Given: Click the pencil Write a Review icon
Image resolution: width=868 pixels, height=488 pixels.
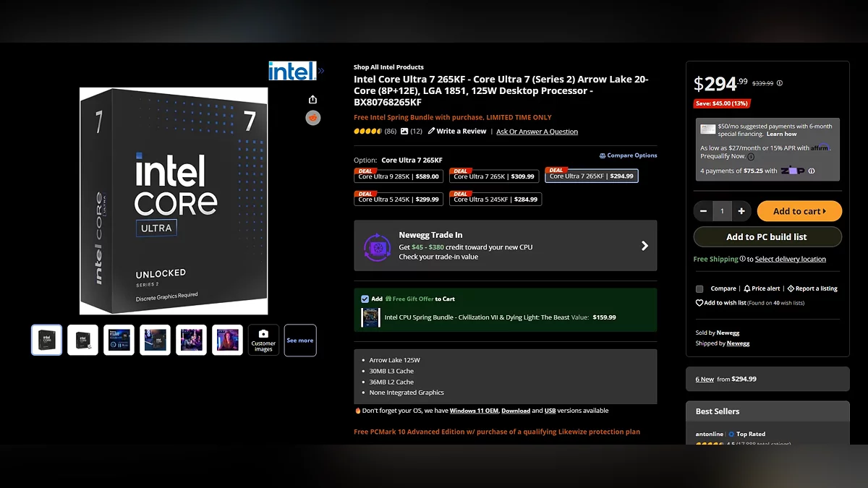Looking at the screenshot, I should tap(432, 131).
